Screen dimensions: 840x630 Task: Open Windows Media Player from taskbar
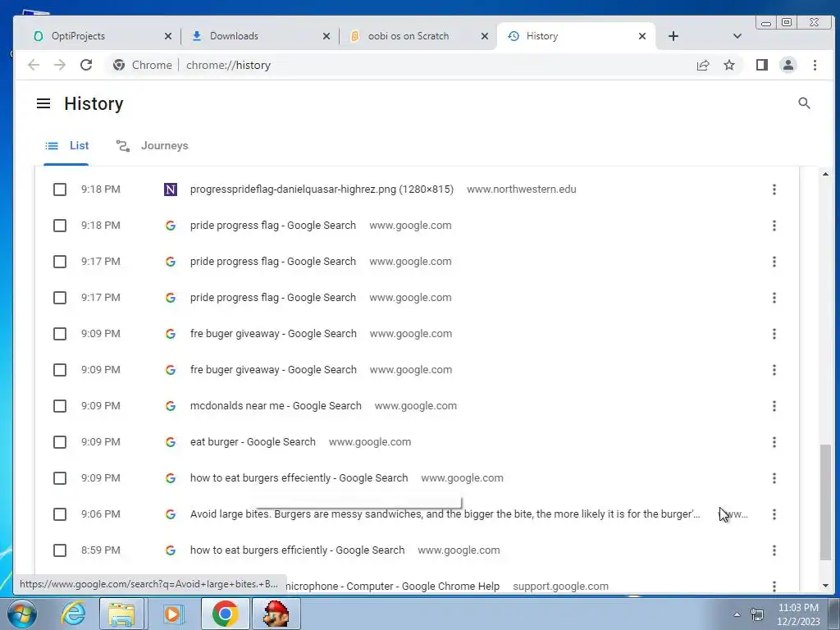[x=172, y=614]
